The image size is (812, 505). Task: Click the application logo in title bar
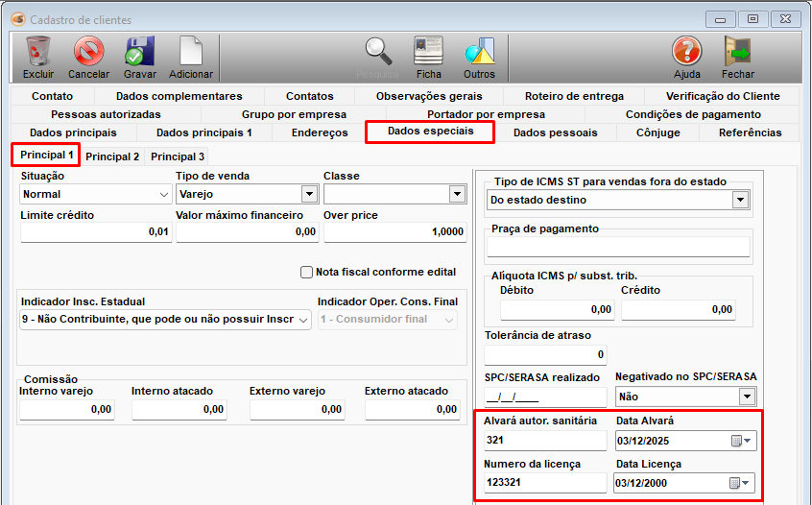(x=18, y=20)
